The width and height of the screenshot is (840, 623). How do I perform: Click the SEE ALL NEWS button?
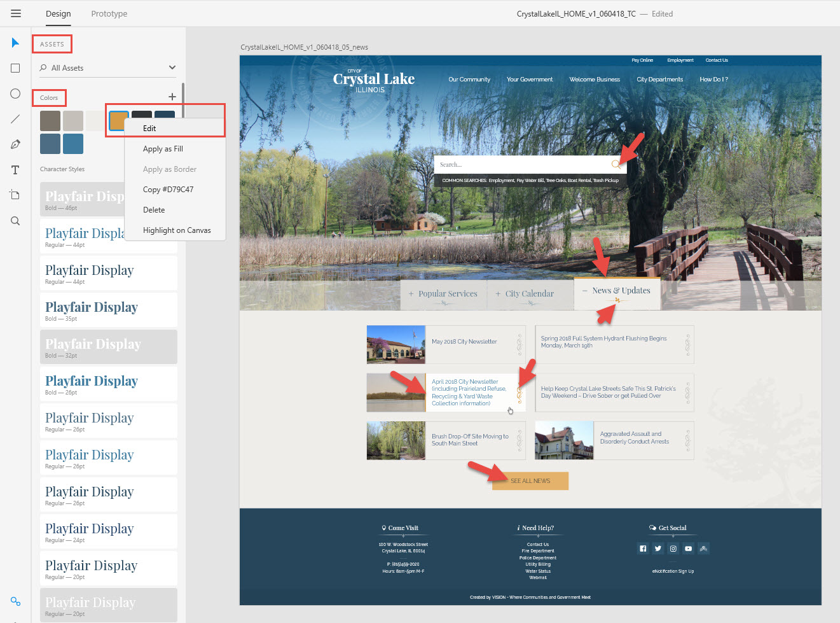click(x=530, y=481)
